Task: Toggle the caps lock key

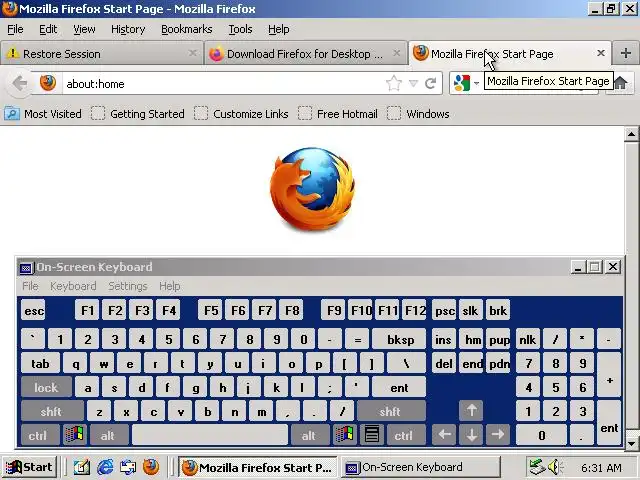Action: point(46,387)
